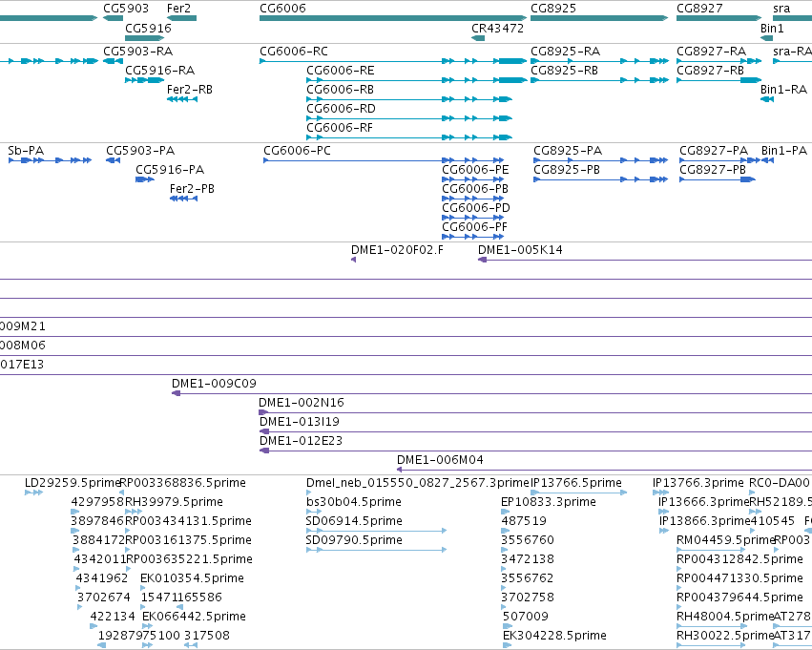This screenshot has height=650, width=812.
Task: Click protein CG8925-PB label
Action: pos(567,170)
